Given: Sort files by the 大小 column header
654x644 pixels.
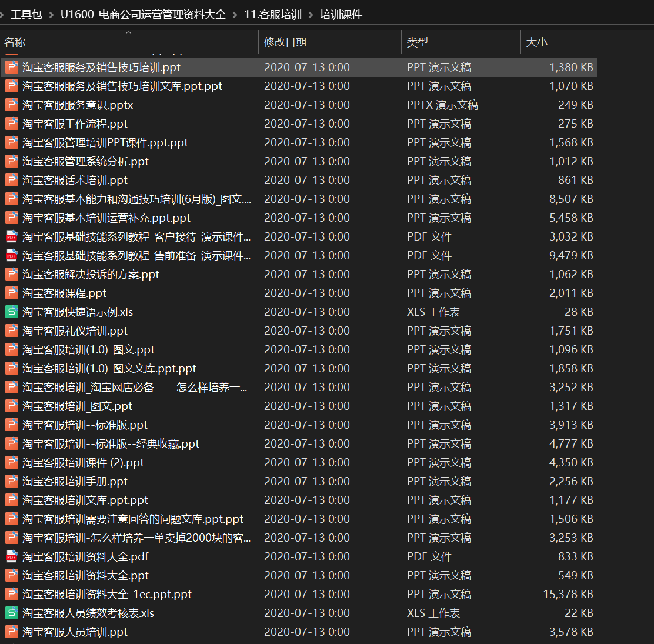Looking at the screenshot, I should pyautogui.click(x=560, y=42).
